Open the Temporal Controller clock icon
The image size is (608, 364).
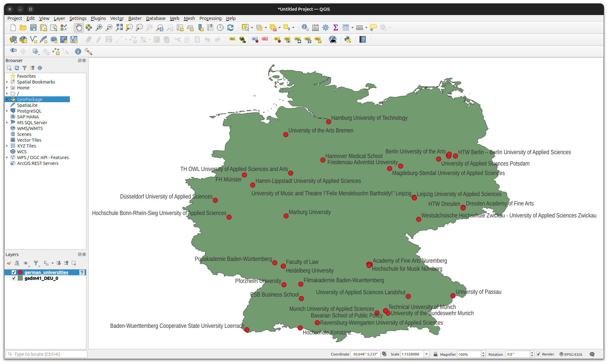pos(220,28)
